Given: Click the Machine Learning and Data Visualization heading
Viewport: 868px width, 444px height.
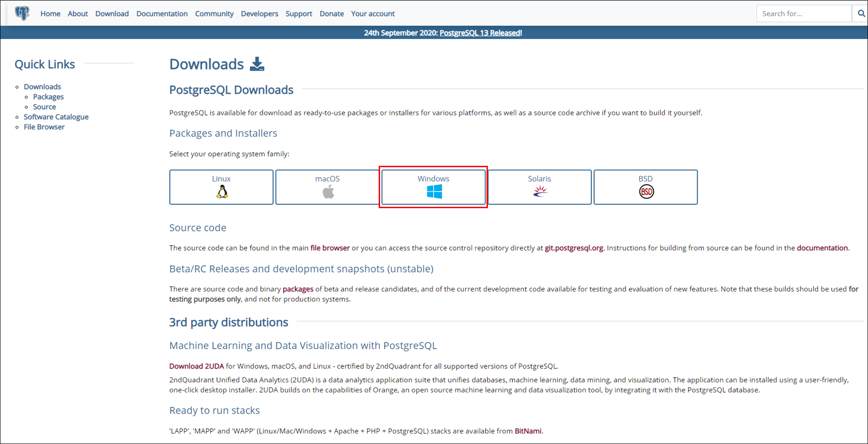Looking at the screenshot, I should (303, 345).
